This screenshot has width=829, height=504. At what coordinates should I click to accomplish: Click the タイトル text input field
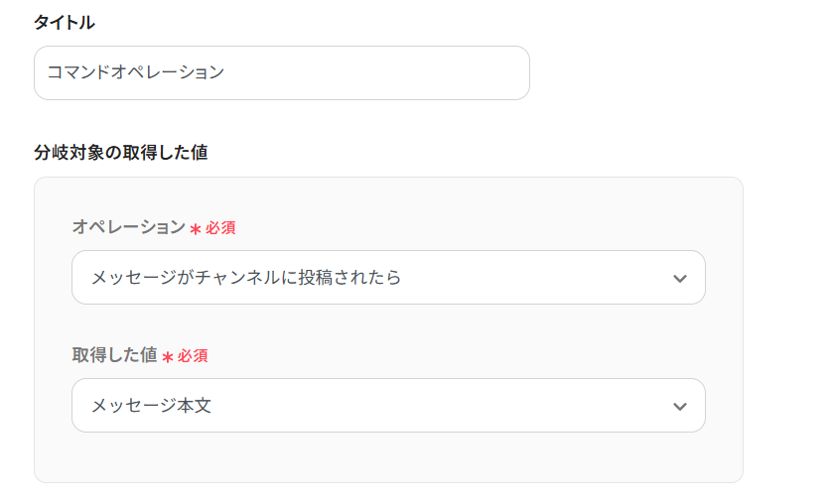click(x=281, y=72)
